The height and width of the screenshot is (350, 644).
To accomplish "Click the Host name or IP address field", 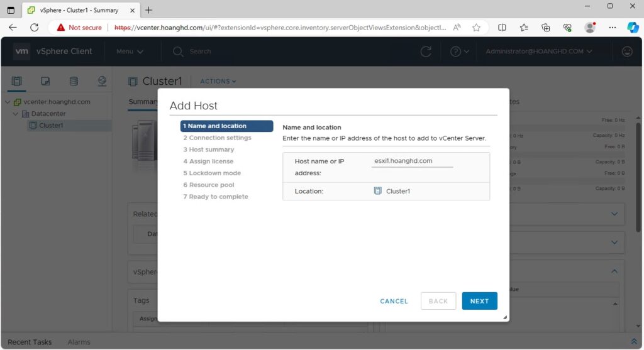I will 412,161.
